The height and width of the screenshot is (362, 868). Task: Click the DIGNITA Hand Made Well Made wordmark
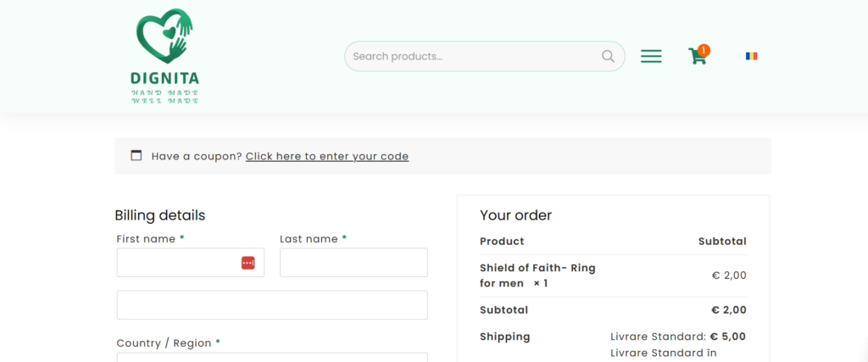165,87
